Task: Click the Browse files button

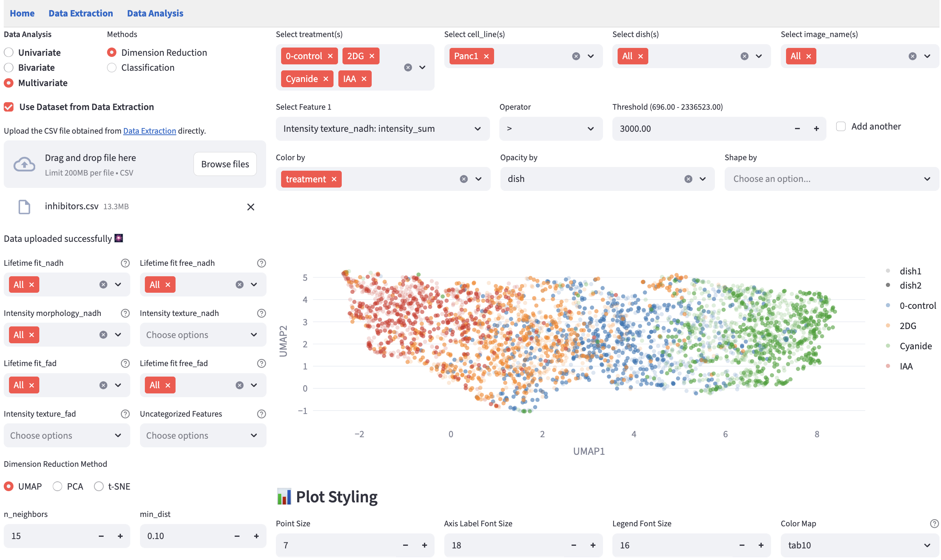Action: 225,164
